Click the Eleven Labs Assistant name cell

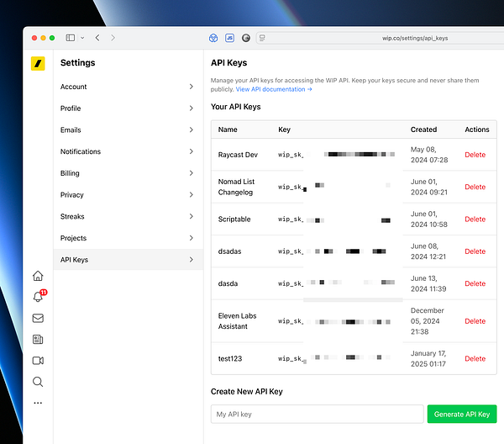tap(237, 321)
